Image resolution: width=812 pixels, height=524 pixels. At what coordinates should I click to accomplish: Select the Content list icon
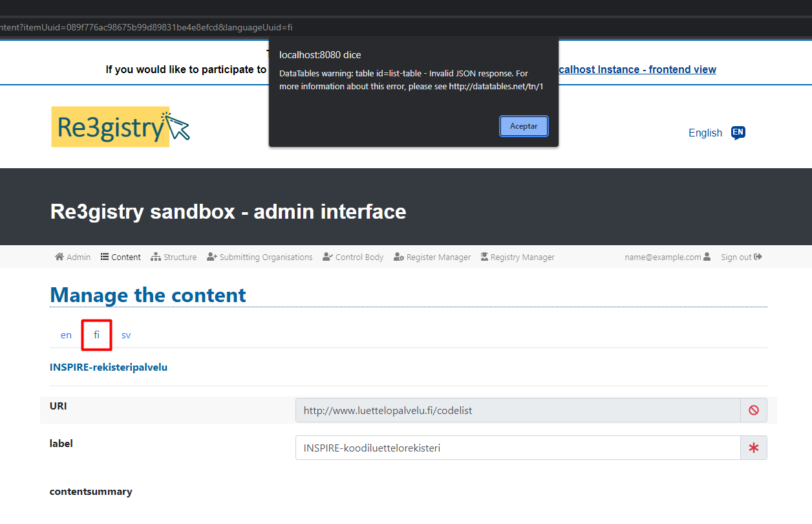click(x=103, y=257)
